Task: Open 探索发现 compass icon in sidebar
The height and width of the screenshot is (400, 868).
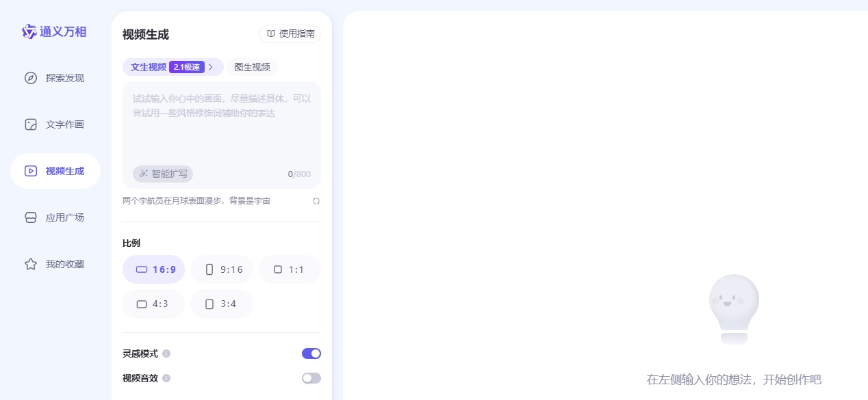Action: coord(31,78)
